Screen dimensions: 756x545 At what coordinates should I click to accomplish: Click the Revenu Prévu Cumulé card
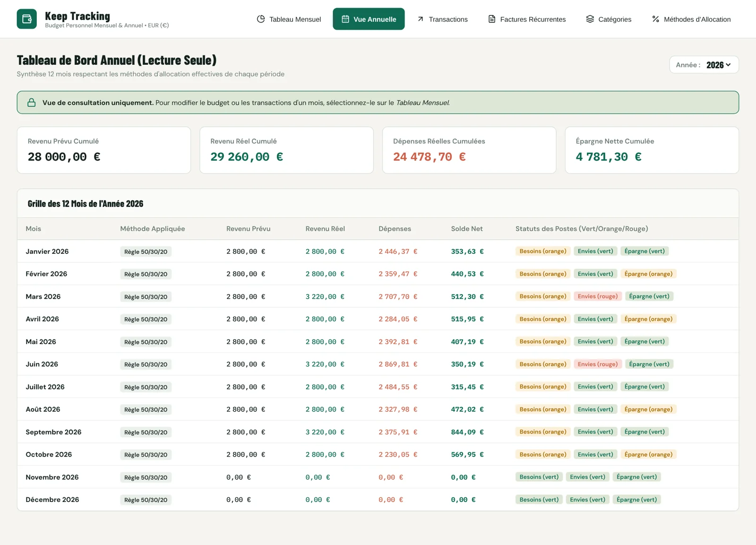[104, 150]
